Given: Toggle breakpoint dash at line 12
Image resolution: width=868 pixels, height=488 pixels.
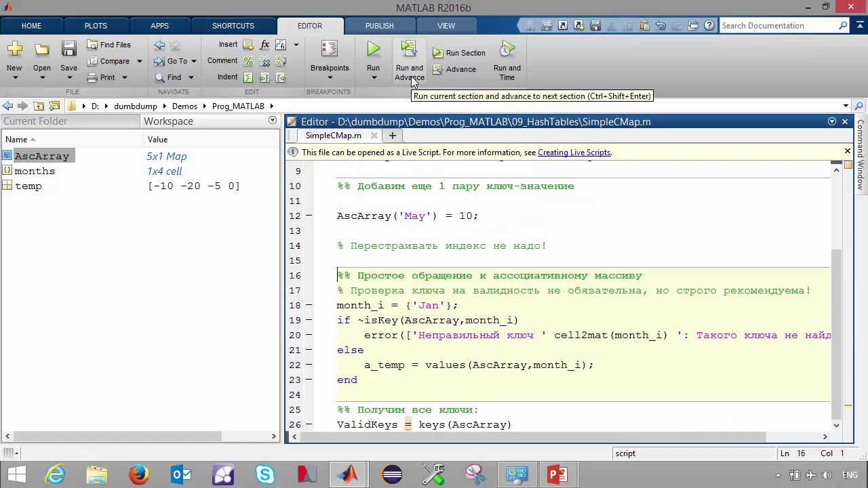Looking at the screenshot, I should coord(309,216).
